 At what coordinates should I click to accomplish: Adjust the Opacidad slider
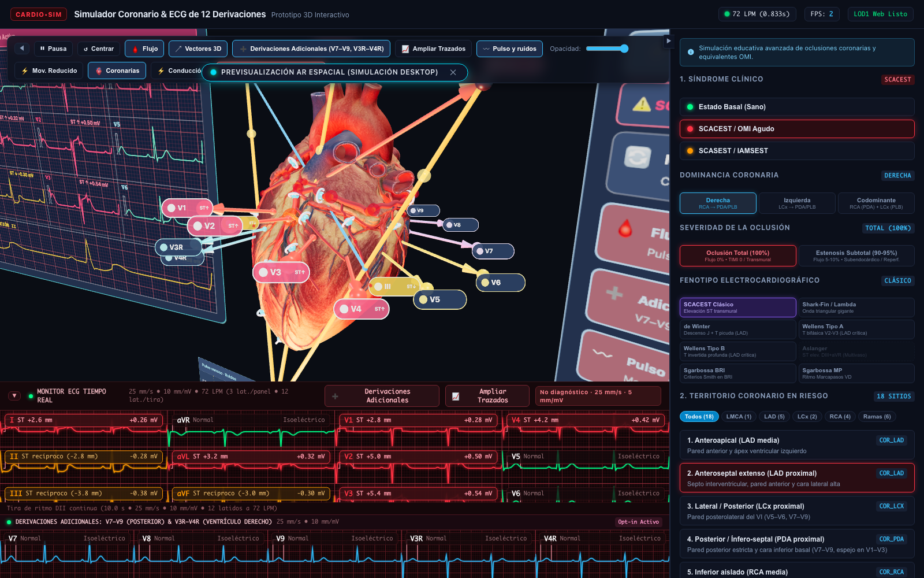607,49
